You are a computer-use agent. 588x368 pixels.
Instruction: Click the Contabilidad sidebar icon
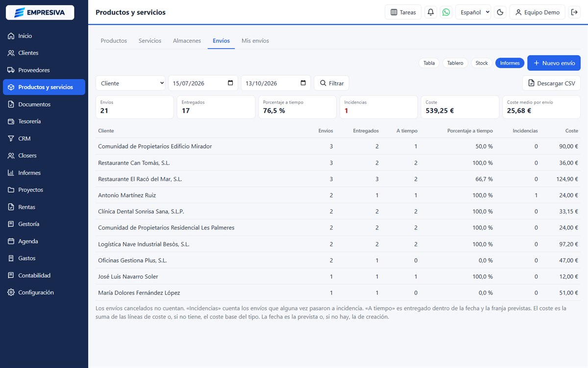coord(11,276)
